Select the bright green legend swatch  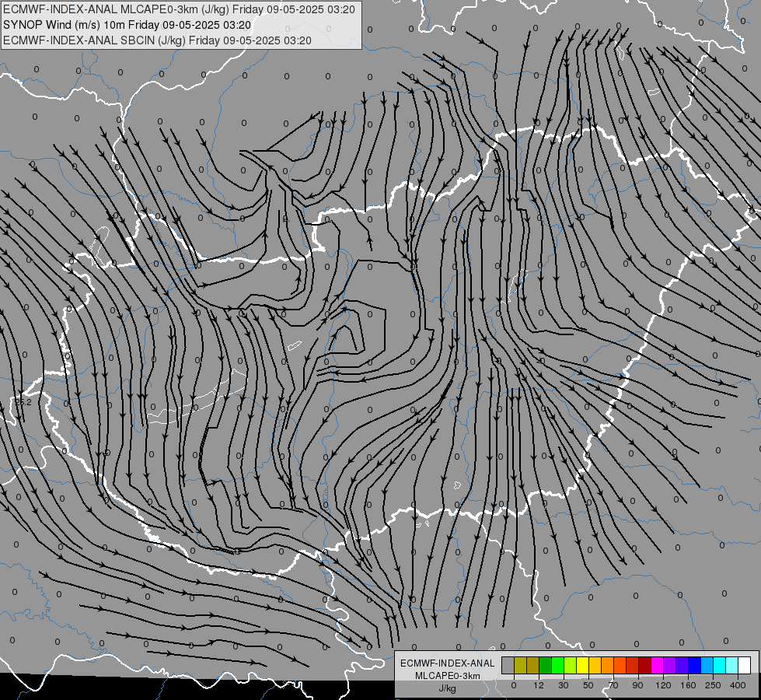click(557, 665)
